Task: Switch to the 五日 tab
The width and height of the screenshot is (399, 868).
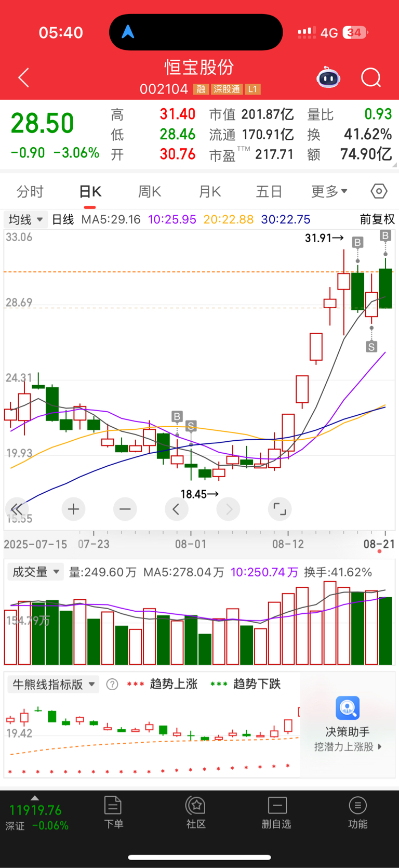Action: click(x=269, y=191)
